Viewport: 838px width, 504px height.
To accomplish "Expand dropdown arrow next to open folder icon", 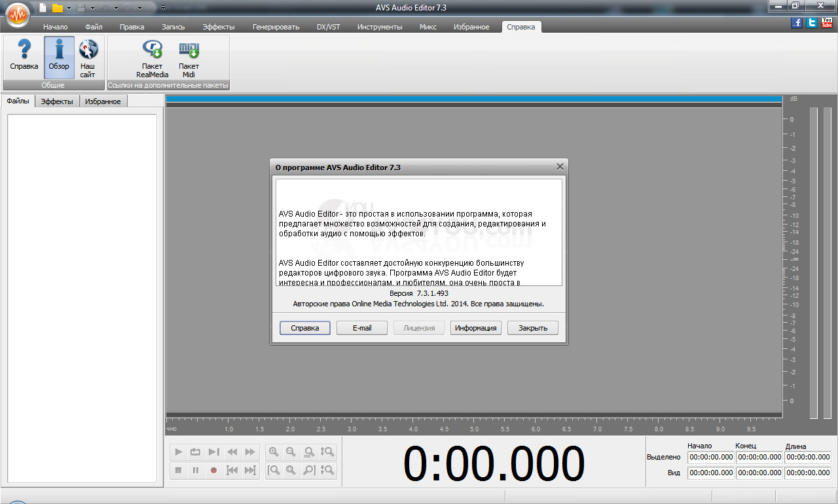I will [x=69, y=9].
